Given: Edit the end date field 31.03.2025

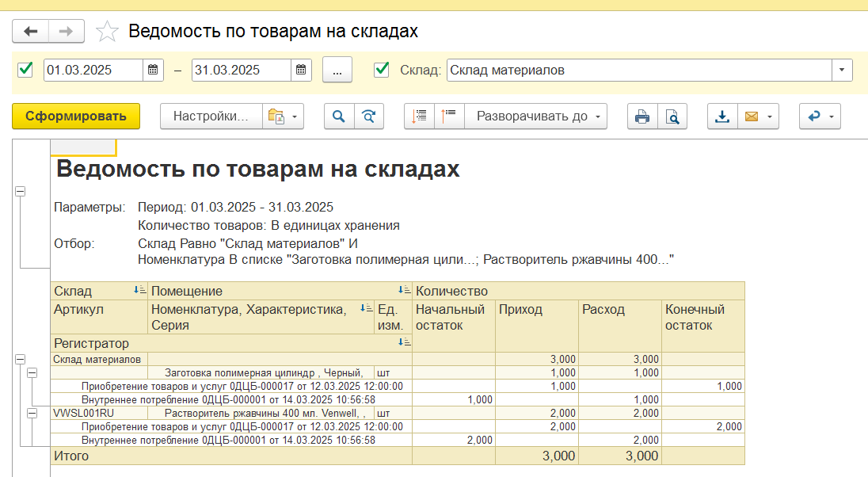Looking at the screenshot, I should tap(242, 70).
